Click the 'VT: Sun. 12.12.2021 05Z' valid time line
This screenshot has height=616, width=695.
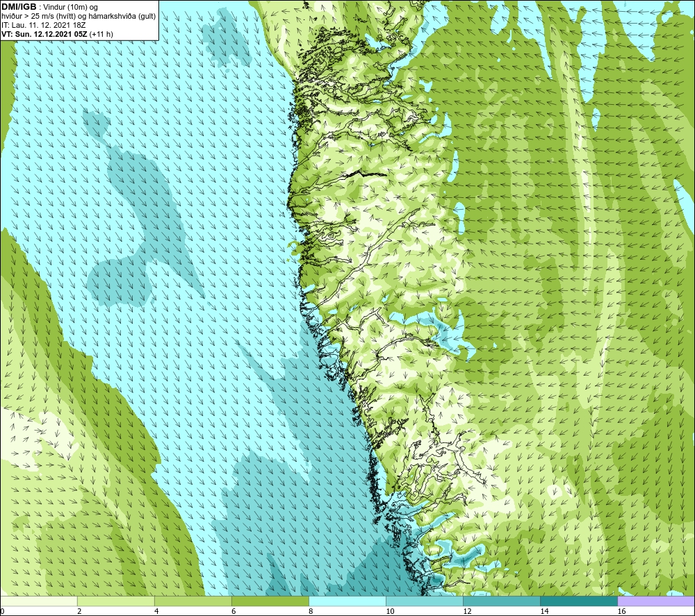[x=57, y=34]
